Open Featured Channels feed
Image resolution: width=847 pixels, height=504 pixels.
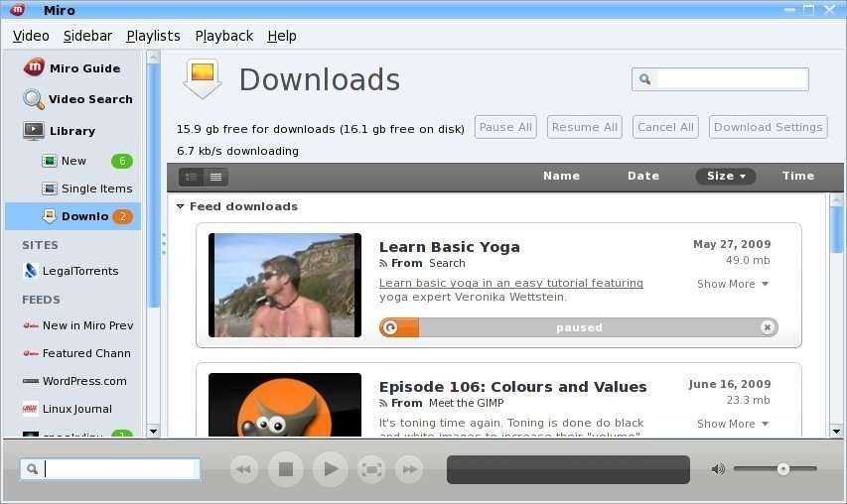76,353
